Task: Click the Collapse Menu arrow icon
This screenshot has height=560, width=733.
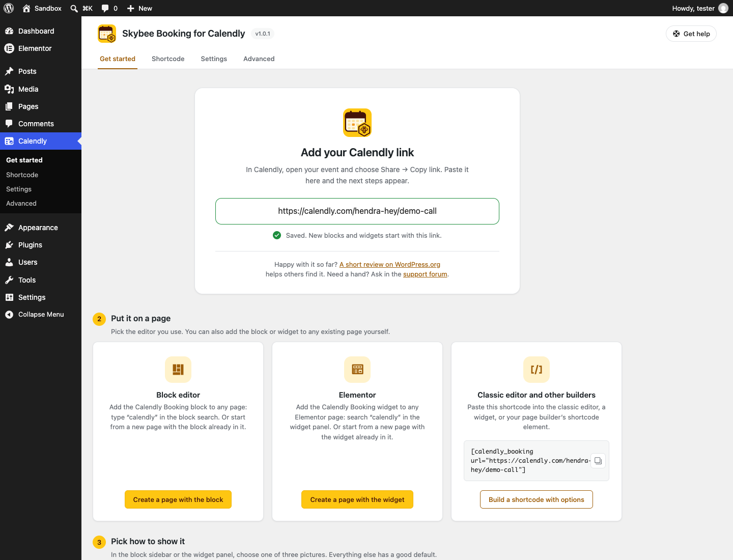Action: pyautogui.click(x=9, y=315)
